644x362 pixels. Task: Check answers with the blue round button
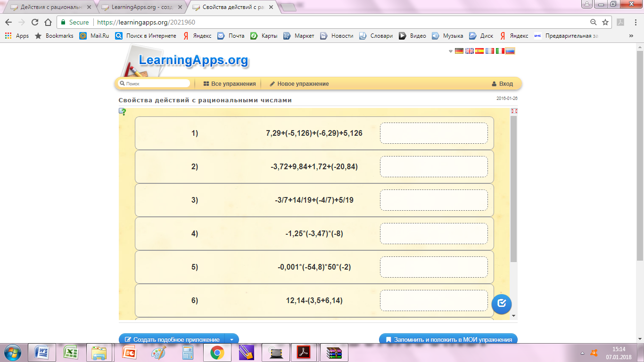(502, 304)
